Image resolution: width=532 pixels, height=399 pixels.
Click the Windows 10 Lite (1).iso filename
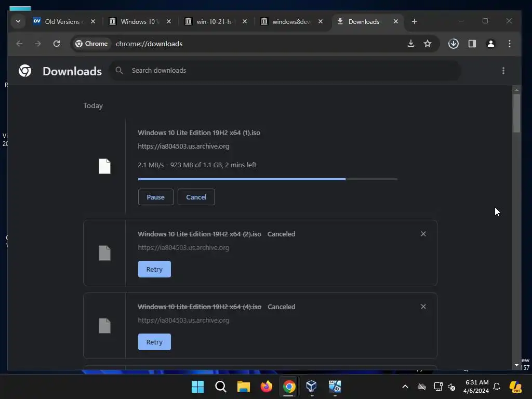(199, 132)
